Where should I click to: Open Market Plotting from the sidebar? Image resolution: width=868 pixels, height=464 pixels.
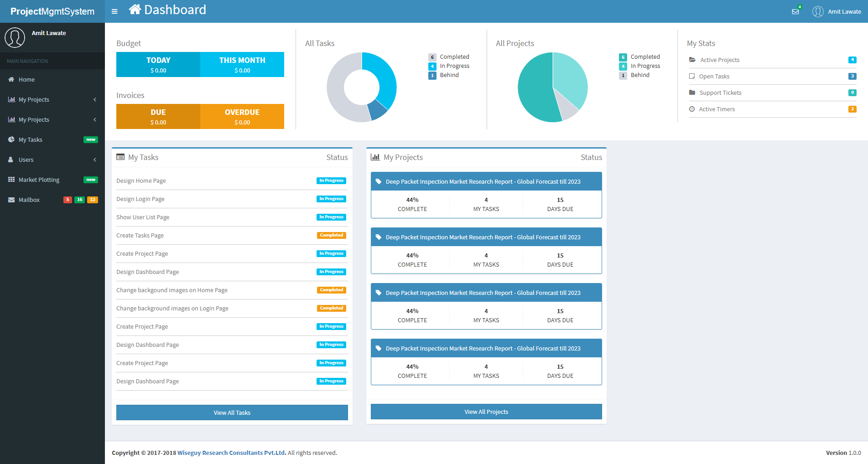52,180
